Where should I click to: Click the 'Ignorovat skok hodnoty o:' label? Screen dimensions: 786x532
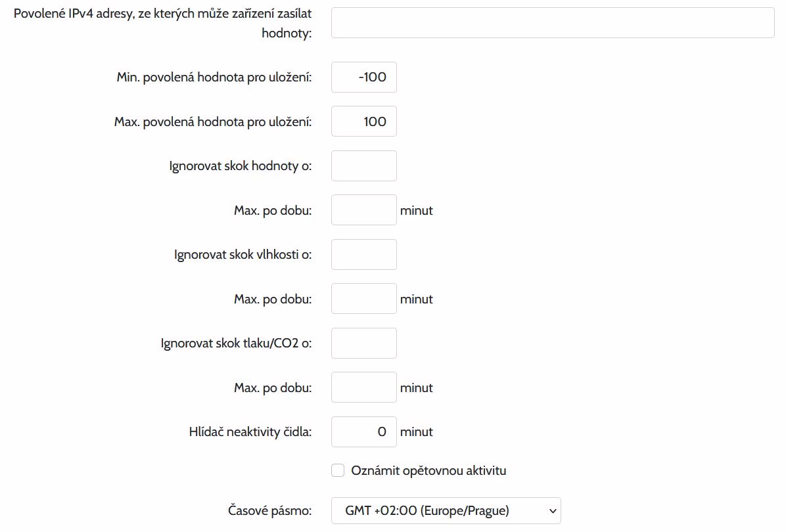[240, 166]
